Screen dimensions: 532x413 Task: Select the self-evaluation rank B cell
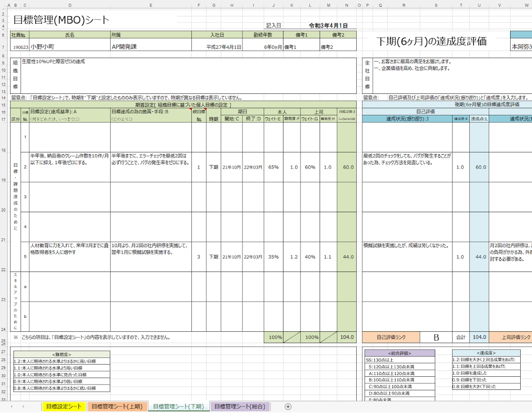(x=436, y=337)
